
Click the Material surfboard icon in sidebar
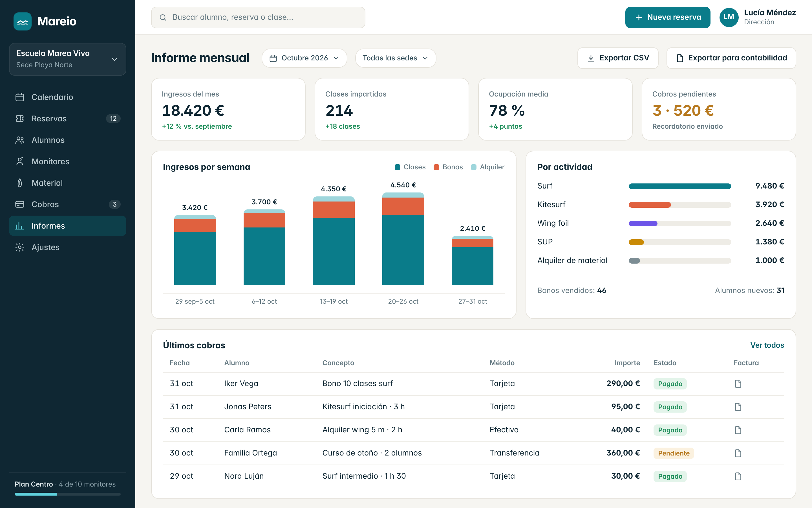(20, 183)
